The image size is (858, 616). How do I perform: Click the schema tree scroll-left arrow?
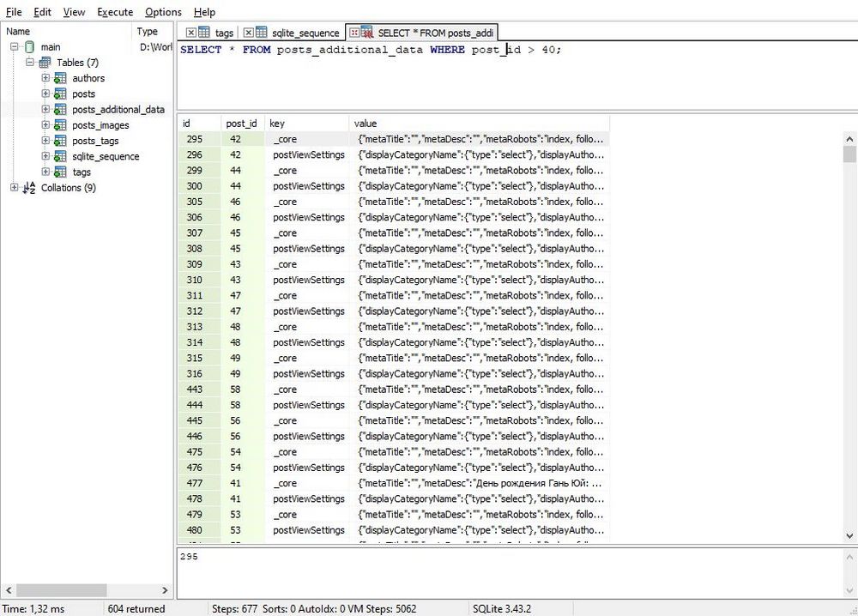(9, 590)
